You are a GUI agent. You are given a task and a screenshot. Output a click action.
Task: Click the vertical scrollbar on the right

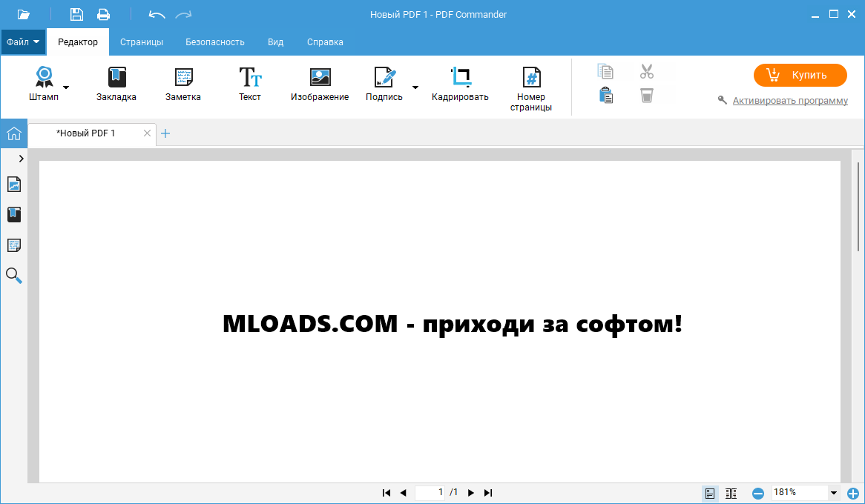tap(858, 207)
